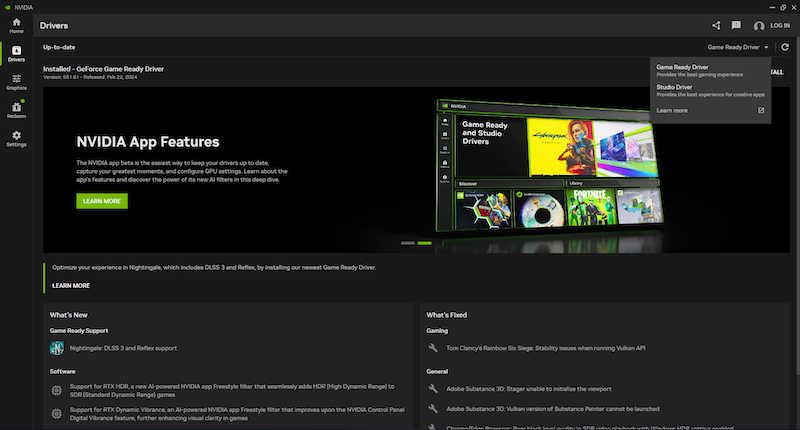Select the first carousel slide indicator
The image size is (800, 430).
click(408, 243)
